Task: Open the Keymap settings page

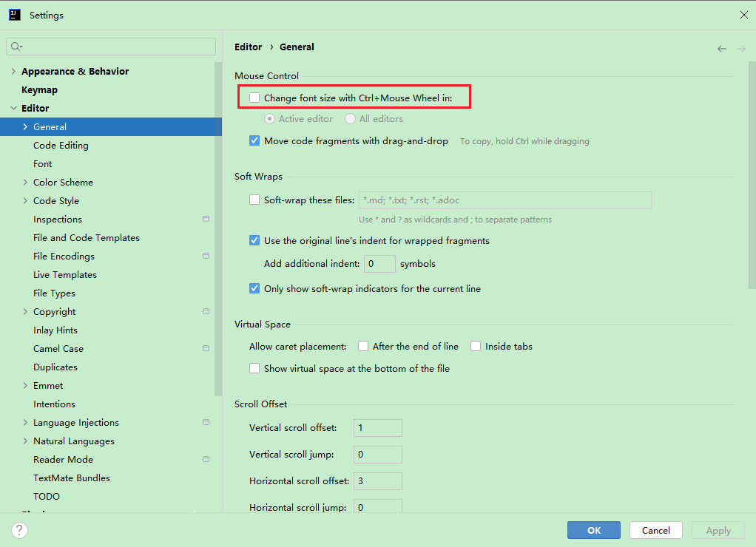Action: pyautogui.click(x=39, y=89)
